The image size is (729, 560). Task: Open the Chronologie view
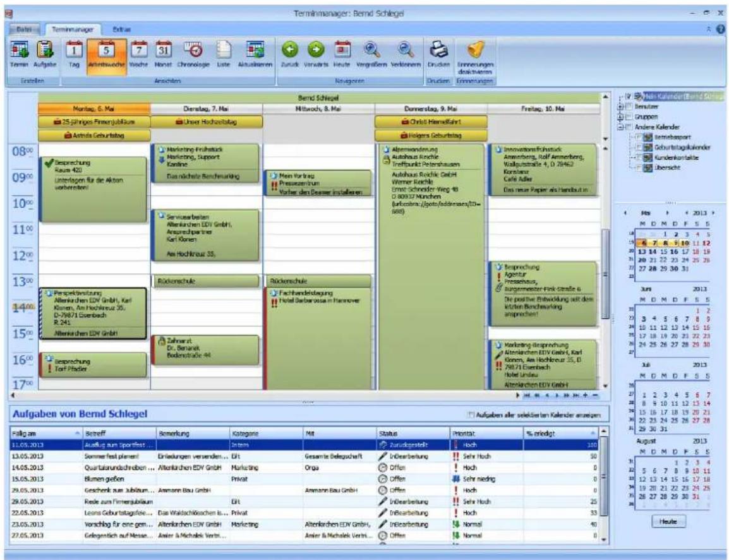point(193,55)
